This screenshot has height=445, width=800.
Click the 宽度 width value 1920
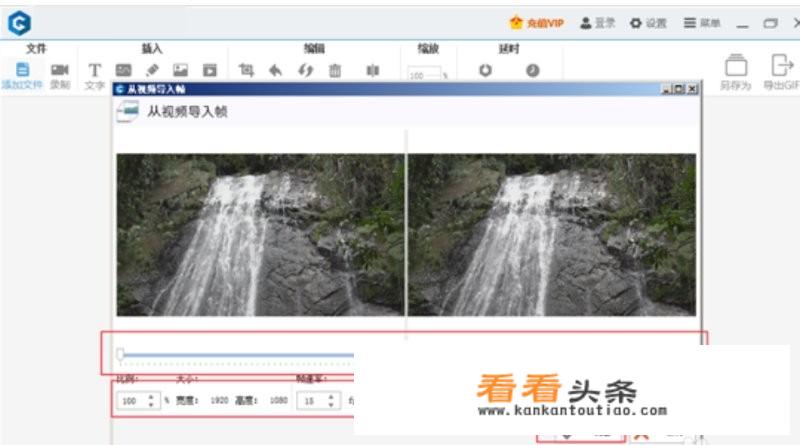point(219,401)
